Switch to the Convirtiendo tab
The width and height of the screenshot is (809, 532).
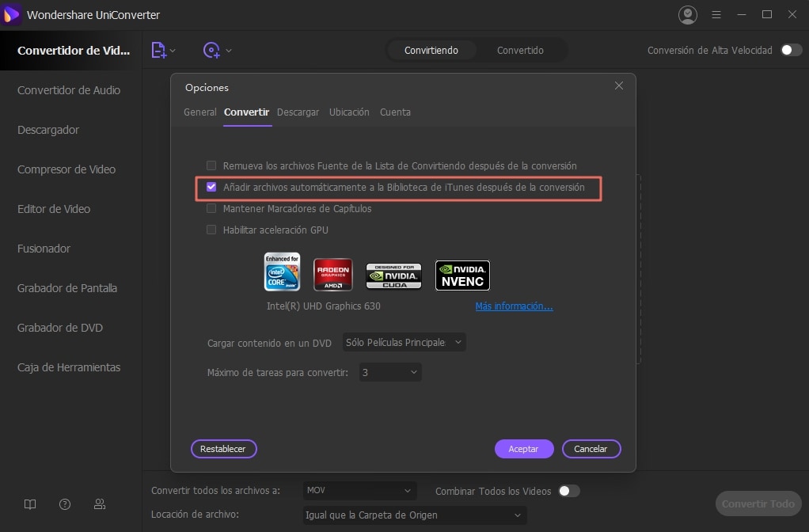431,50
